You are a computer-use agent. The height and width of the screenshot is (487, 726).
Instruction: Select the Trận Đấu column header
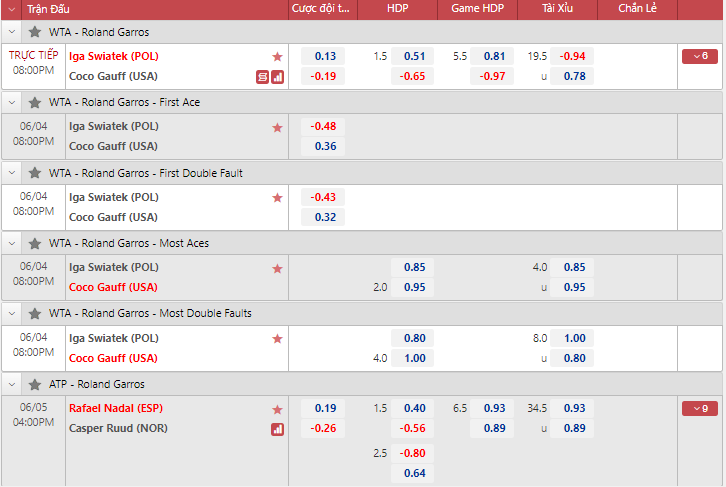point(48,9)
